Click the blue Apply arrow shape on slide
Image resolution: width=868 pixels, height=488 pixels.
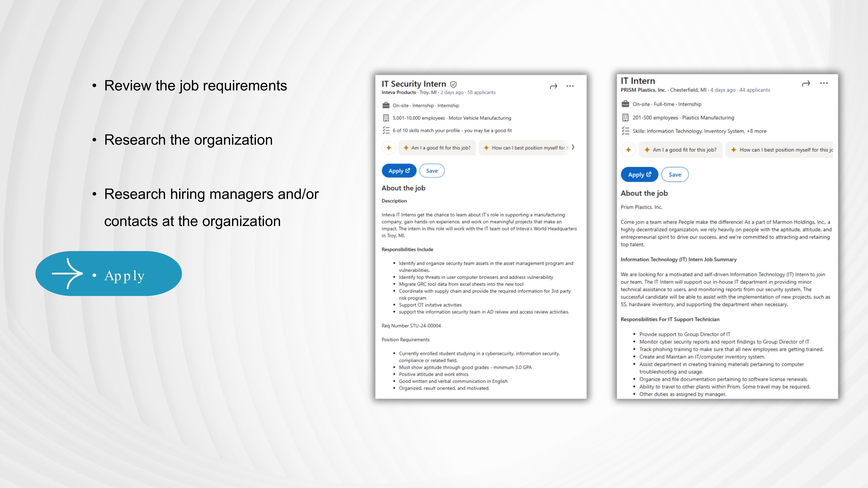(x=108, y=273)
